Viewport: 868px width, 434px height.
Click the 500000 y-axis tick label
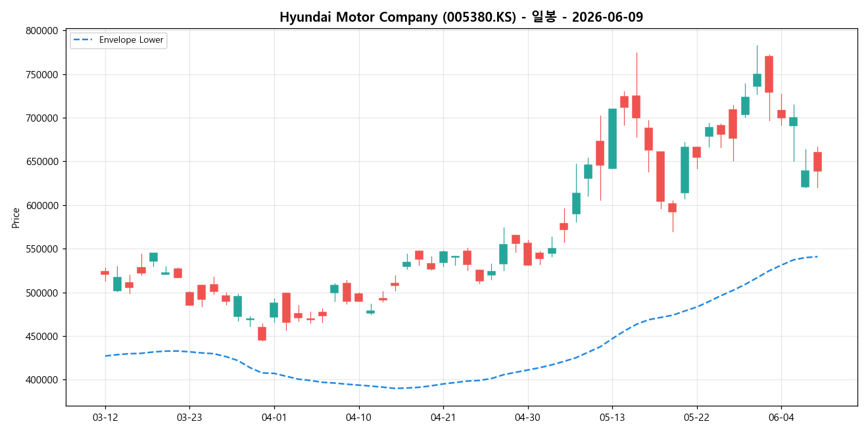(43, 293)
